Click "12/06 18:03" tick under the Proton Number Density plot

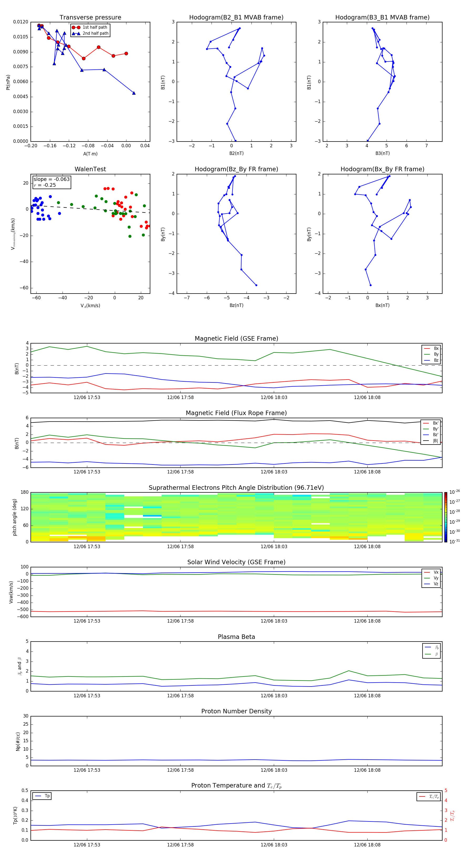tap(274, 770)
